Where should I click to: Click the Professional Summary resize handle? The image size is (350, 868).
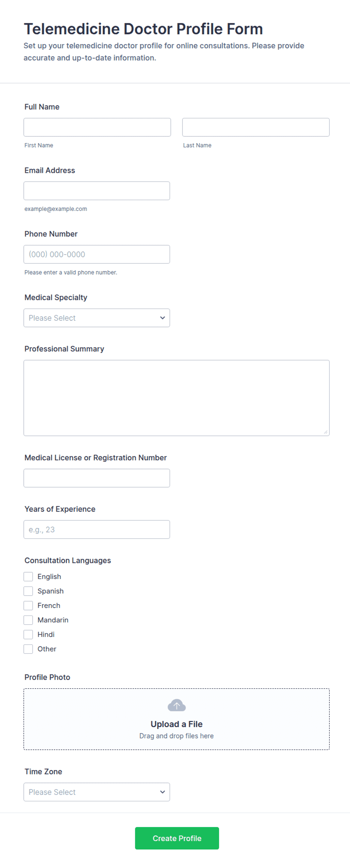coord(326,432)
